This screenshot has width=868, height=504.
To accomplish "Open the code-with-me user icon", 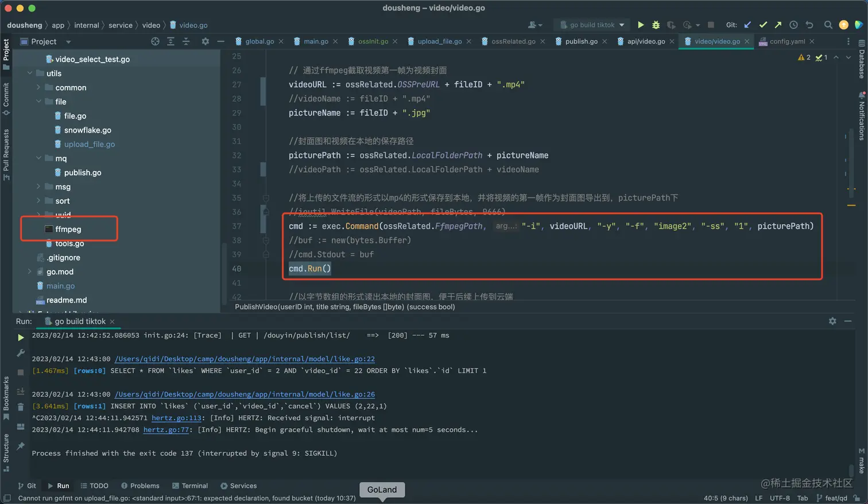I will [x=534, y=25].
